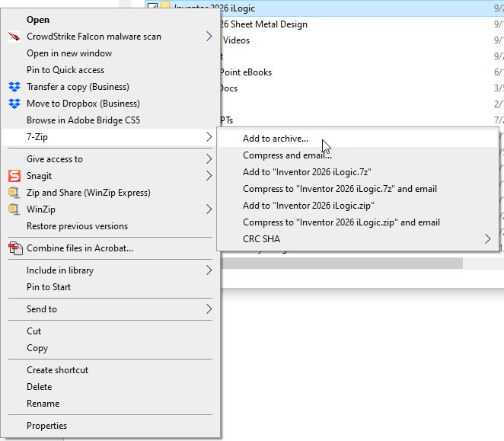Select Browse in Adobe Bridge CS5

coord(111,120)
